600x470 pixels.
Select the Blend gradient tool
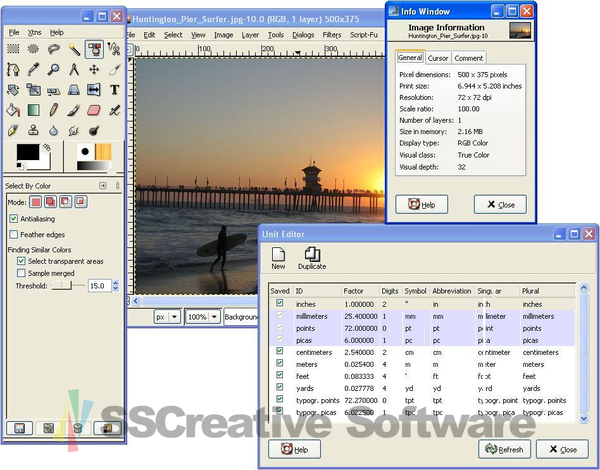(x=33, y=110)
